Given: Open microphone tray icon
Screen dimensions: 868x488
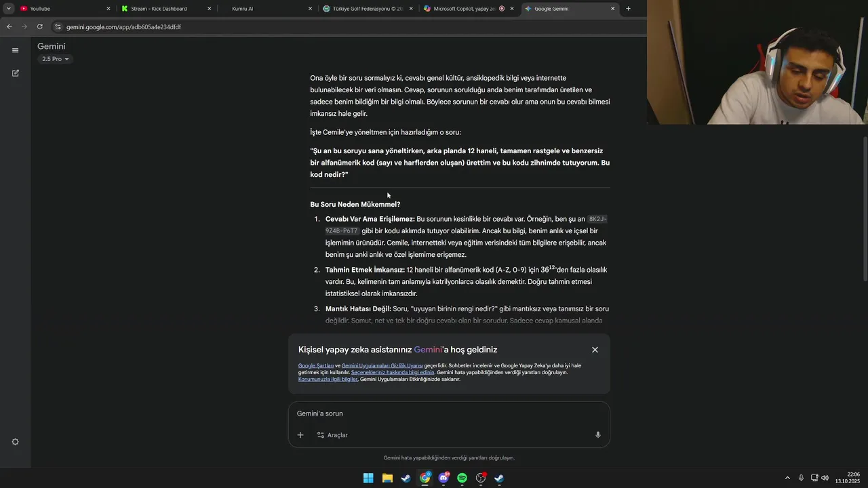Looking at the screenshot, I should [x=801, y=478].
